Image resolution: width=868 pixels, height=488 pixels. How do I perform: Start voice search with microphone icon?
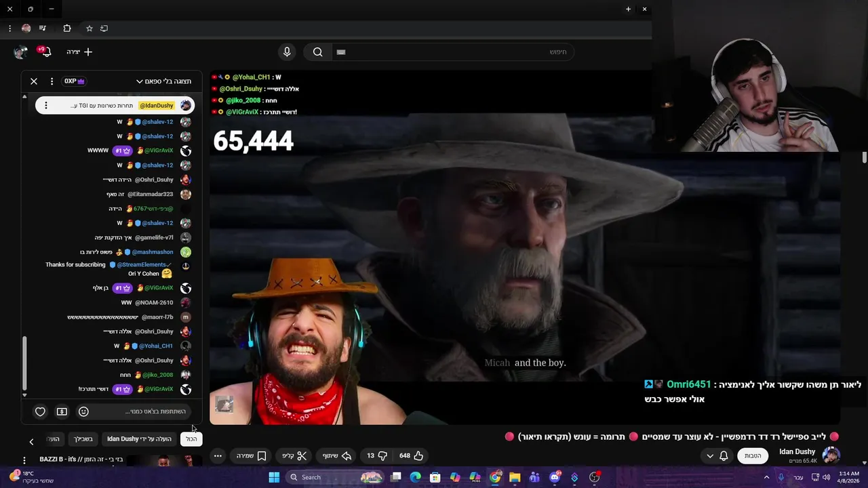(x=287, y=52)
